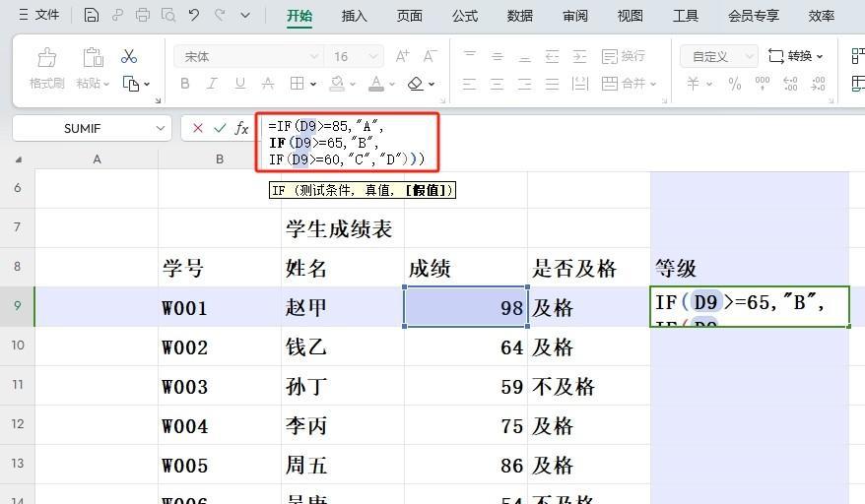The image size is (865, 504).
Task: Redo the last action
Action: (220, 15)
